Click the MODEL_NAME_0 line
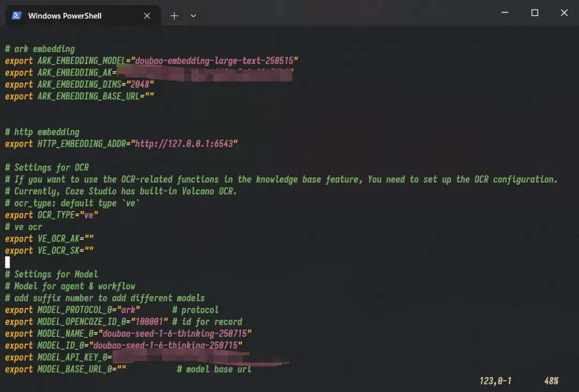 point(128,334)
